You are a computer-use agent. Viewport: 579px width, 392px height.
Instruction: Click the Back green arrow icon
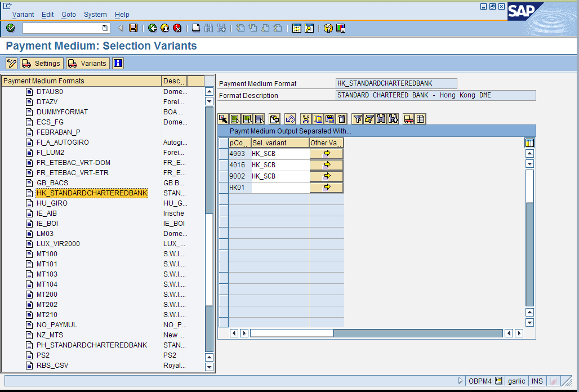tap(153, 27)
